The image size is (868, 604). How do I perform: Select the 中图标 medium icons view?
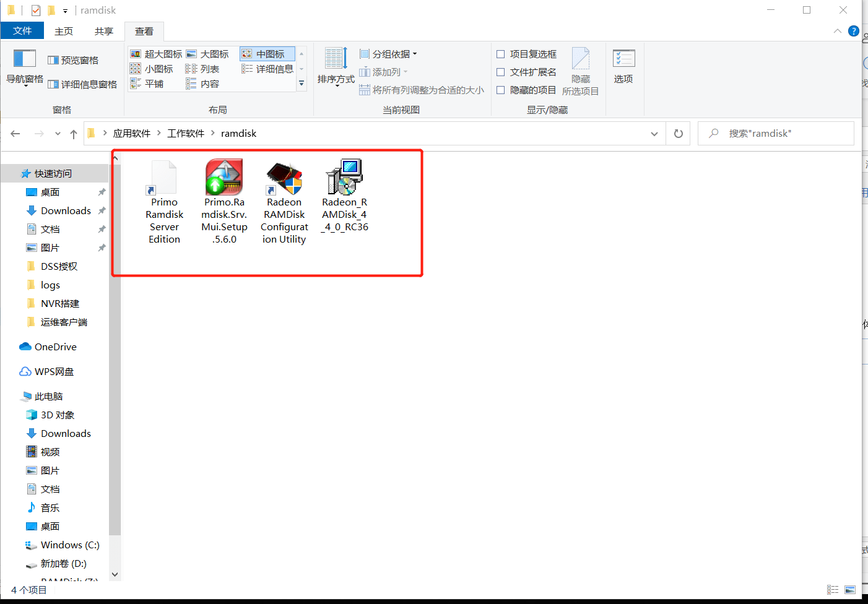(x=266, y=54)
